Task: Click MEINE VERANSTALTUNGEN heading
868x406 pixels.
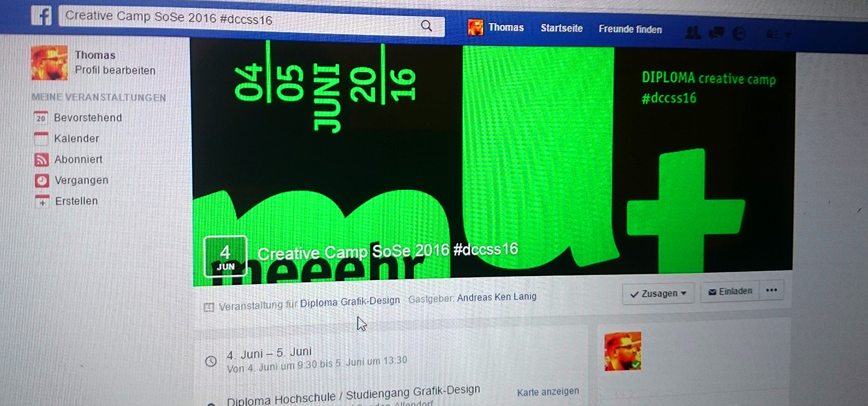Action: pos(99,98)
